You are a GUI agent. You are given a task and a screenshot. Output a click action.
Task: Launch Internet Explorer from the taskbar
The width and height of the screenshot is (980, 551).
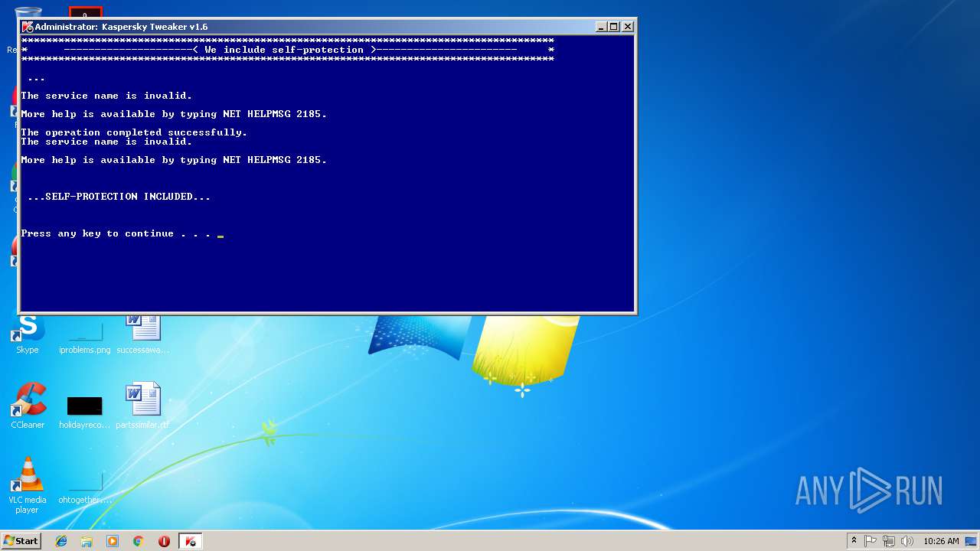[x=61, y=541]
